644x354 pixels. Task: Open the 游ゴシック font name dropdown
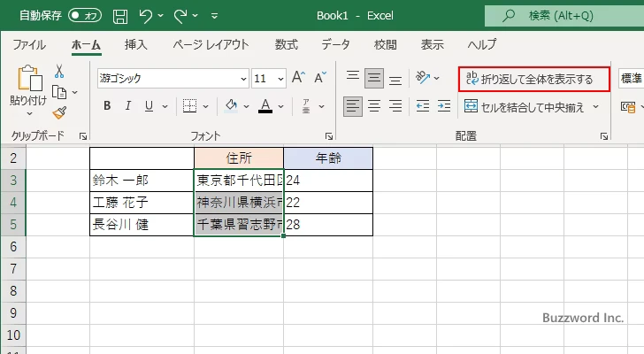click(x=243, y=79)
